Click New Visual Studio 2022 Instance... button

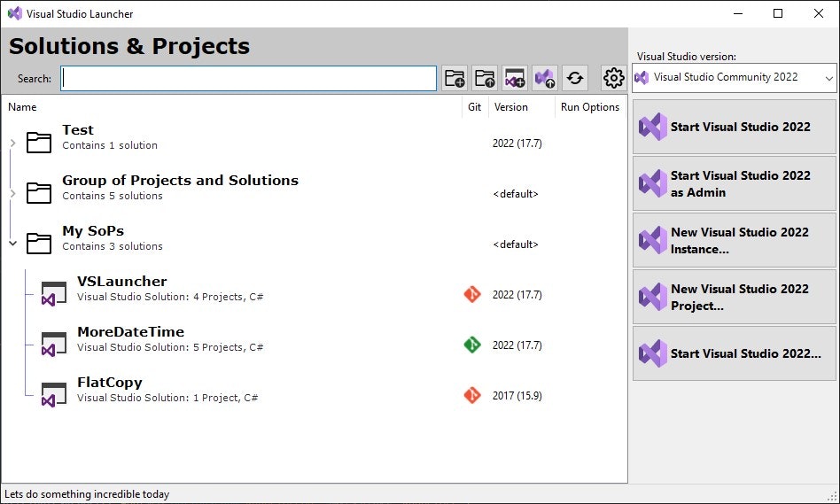click(734, 240)
